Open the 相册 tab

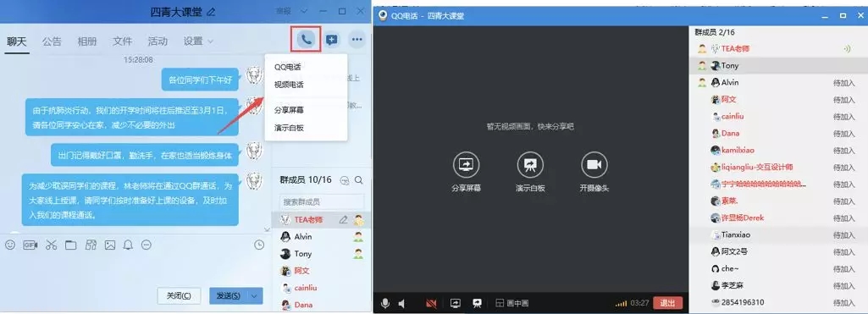pos(87,41)
